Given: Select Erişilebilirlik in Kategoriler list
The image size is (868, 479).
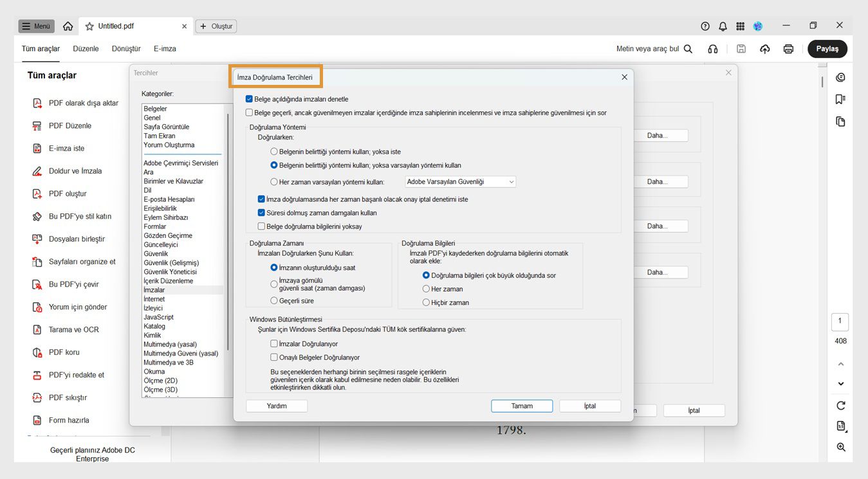Looking at the screenshot, I should (160, 208).
